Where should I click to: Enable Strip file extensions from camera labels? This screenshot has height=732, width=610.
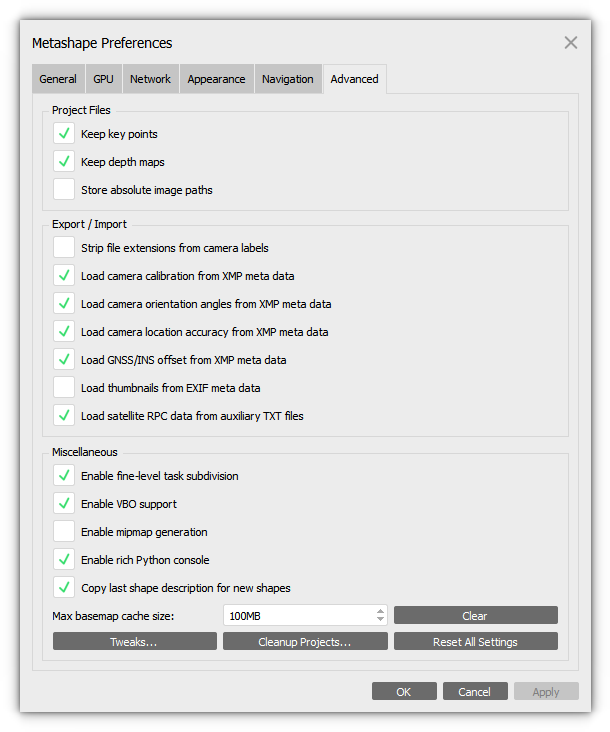point(64,247)
